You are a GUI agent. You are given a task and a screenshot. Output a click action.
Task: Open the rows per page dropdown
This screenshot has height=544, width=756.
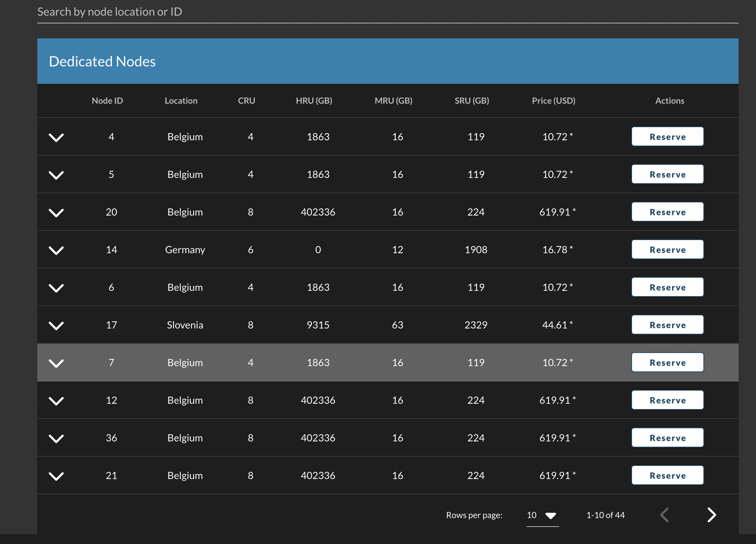[541, 515]
